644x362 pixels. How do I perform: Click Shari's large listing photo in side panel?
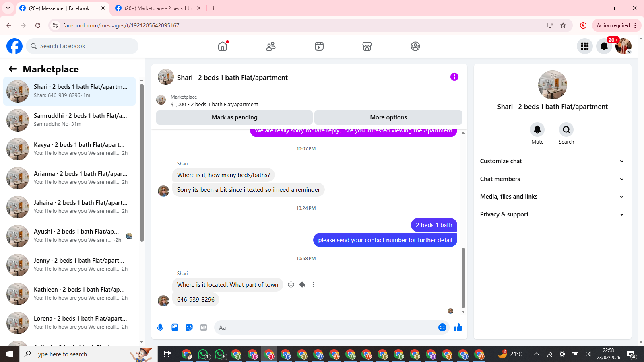[552, 85]
